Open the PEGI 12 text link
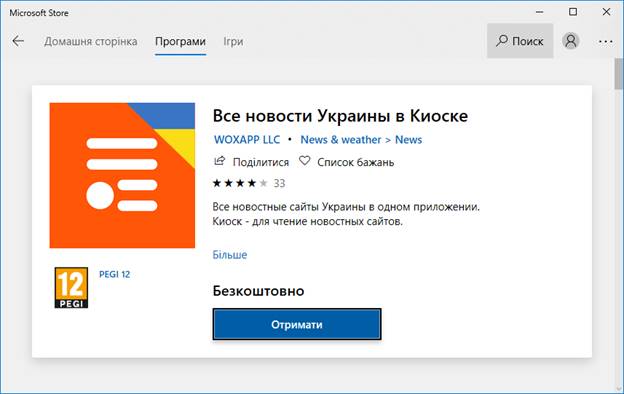 115,274
